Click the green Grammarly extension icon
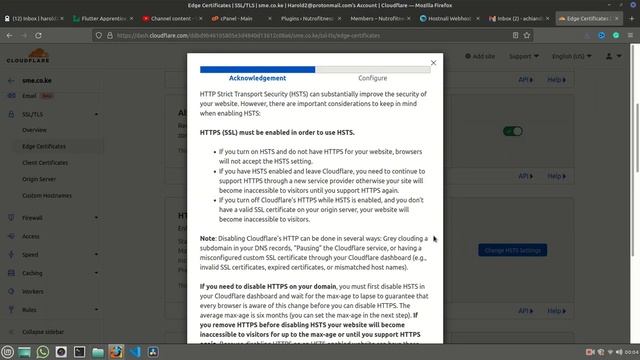The width and height of the screenshot is (640, 360). [616, 36]
